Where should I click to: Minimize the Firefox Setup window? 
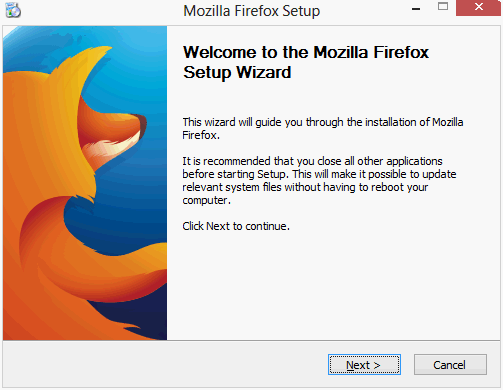[x=416, y=8]
